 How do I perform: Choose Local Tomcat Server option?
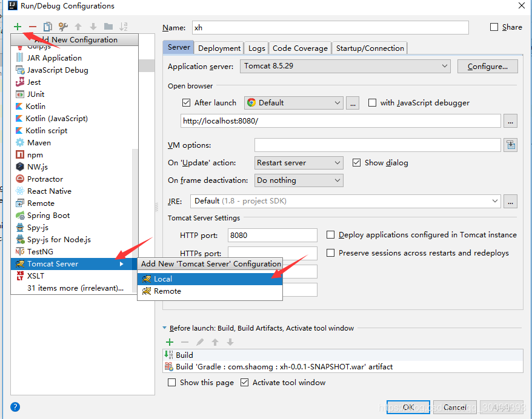click(x=210, y=279)
